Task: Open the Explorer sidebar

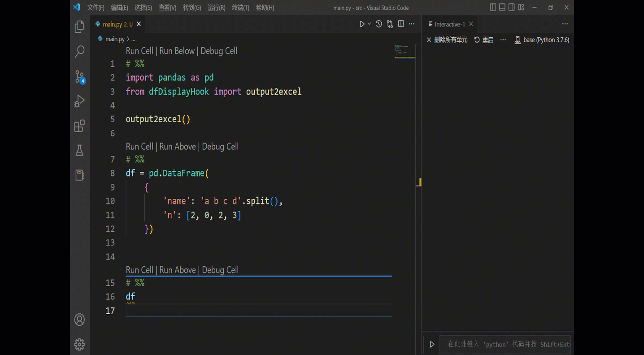Action: (79, 27)
